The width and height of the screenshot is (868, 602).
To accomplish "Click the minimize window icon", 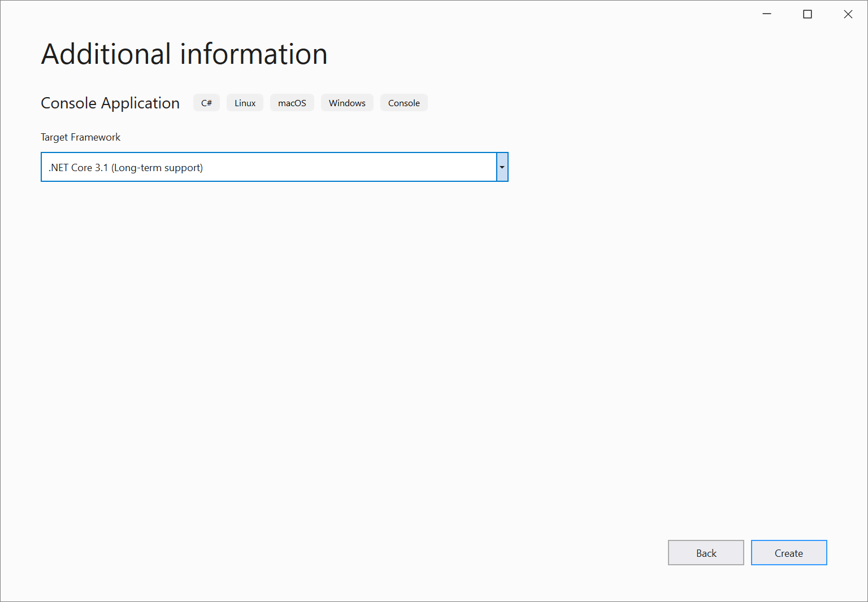I will coord(766,14).
